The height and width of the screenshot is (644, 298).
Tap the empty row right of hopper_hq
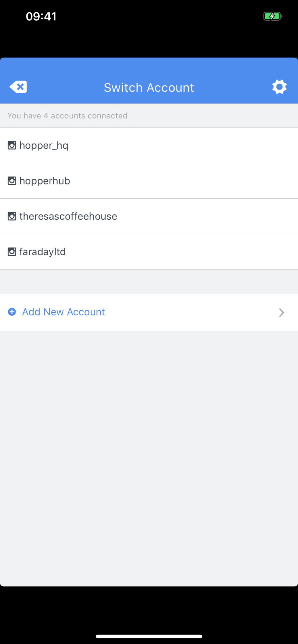(194, 146)
